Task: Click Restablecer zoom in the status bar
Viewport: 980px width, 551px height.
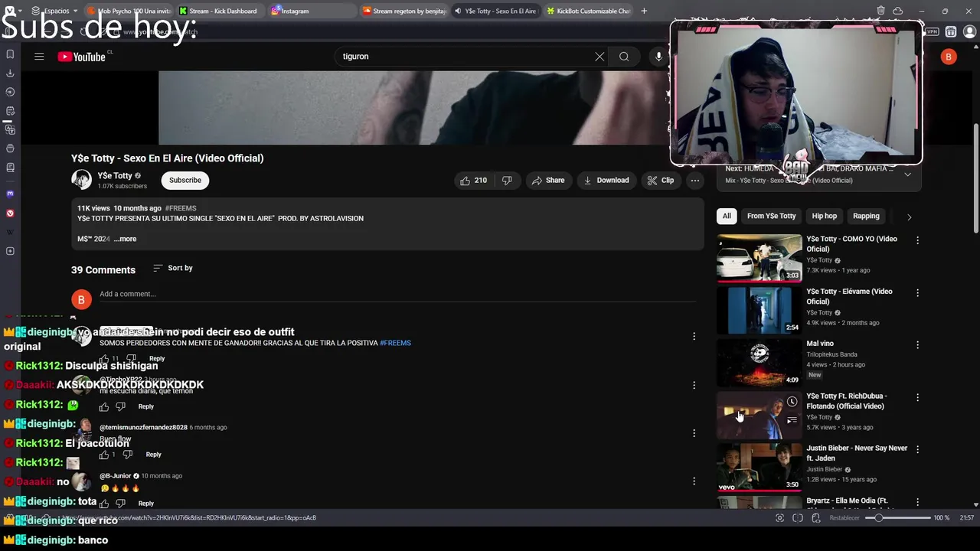Action: pyautogui.click(x=844, y=518)
